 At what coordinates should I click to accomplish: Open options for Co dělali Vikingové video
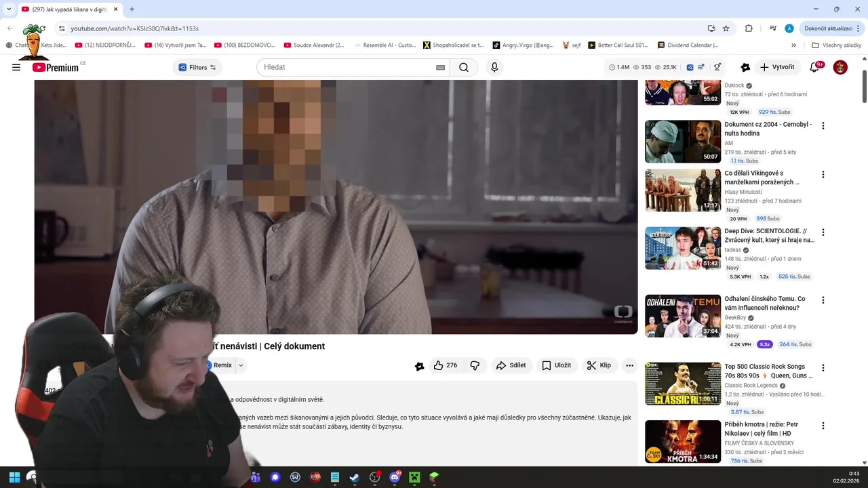[823, 174]
